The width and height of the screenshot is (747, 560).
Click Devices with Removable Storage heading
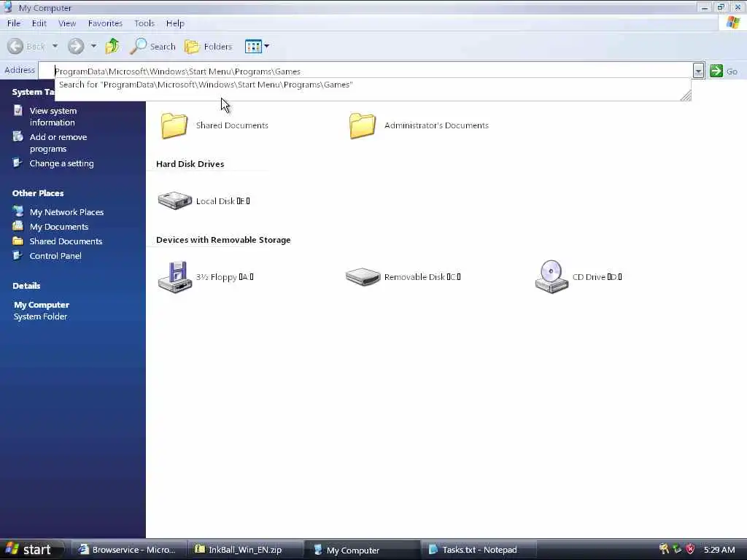223,240
